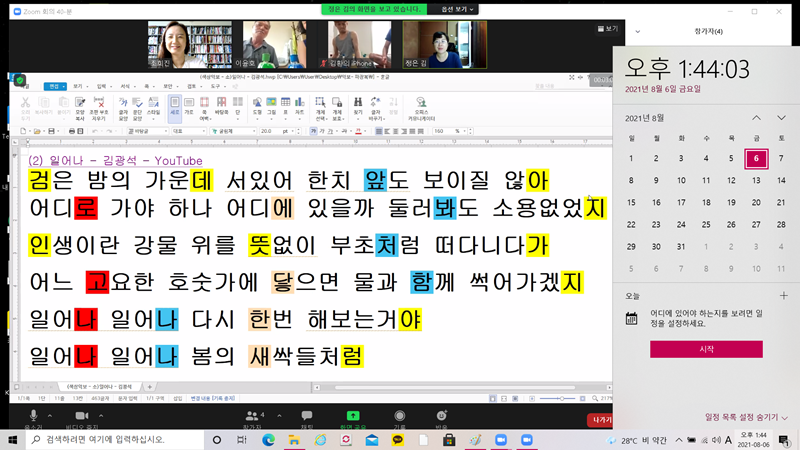Screen dimensions: 800x450
Task: Click the save disk icon in toolbar
Action: click(51, 131)
